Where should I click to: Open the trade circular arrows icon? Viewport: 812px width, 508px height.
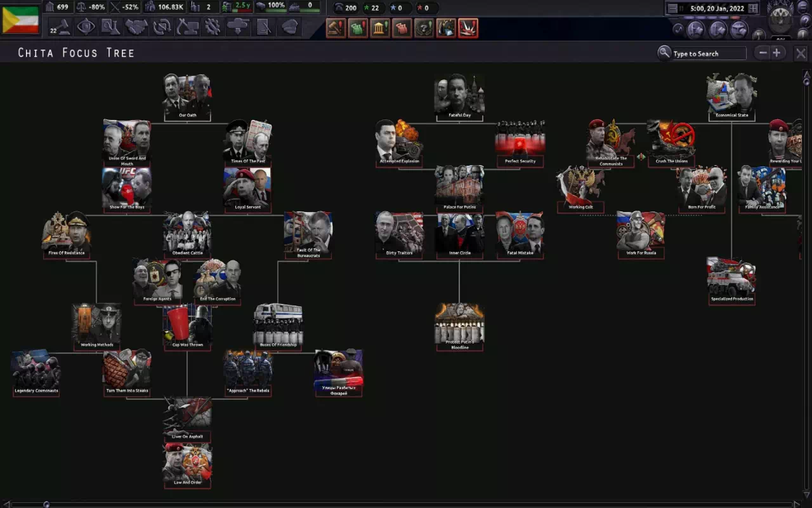pyautogui.click(x=161, y=27)
